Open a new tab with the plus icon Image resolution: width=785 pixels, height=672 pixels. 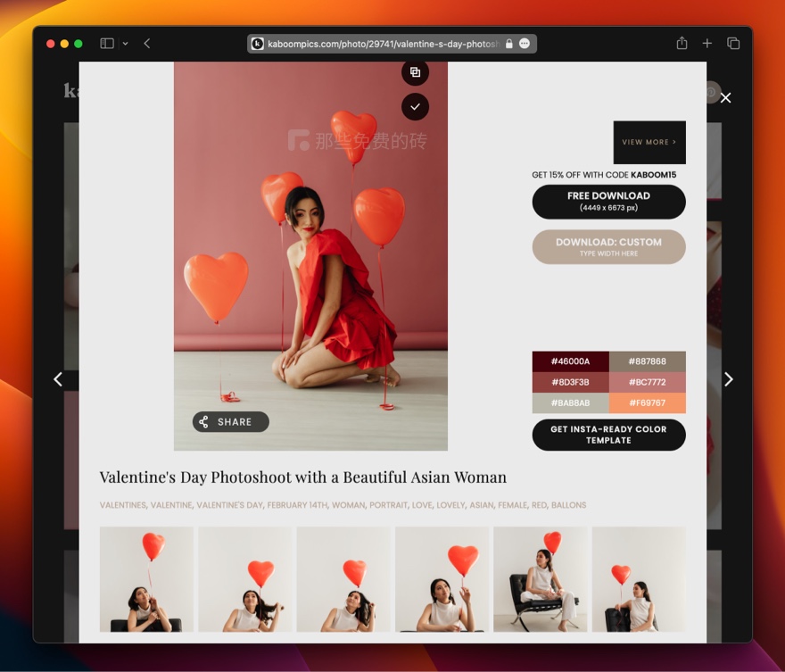click(706, 44)
